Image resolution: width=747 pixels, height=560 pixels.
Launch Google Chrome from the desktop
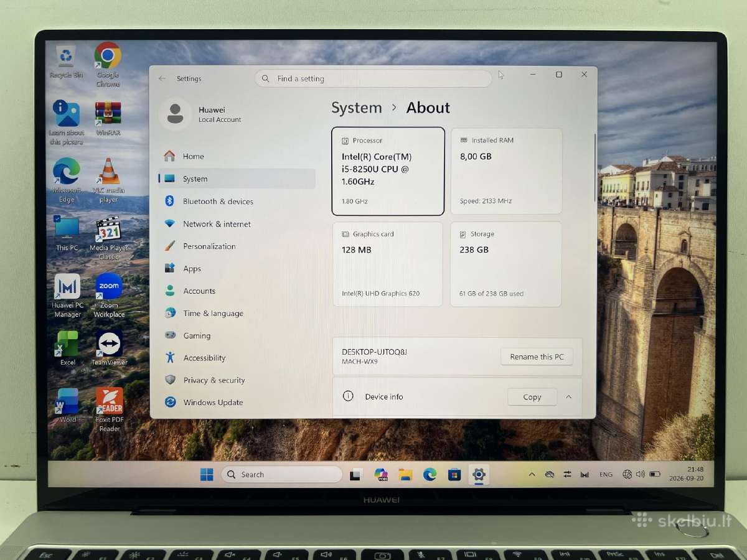[x=108, y=64]
